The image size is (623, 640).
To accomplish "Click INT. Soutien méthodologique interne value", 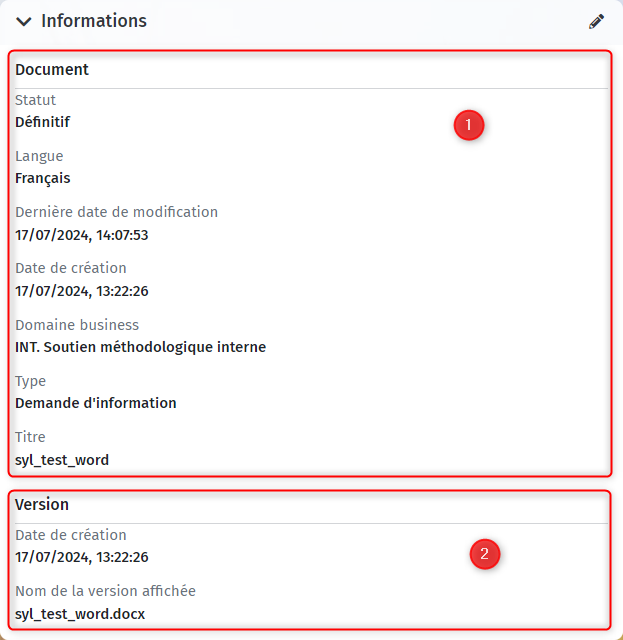I will coord(140,347).
